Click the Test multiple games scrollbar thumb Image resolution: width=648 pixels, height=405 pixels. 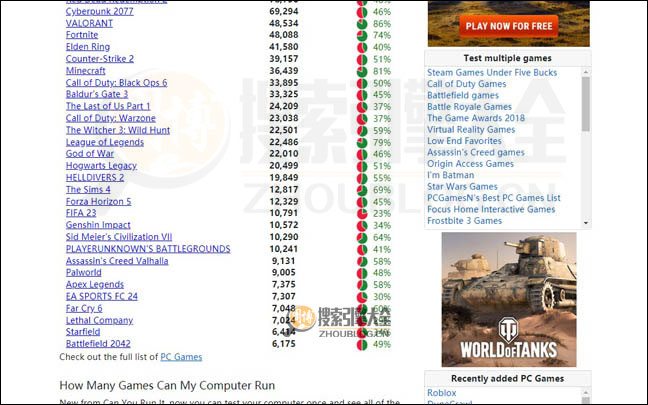[586, 105]
